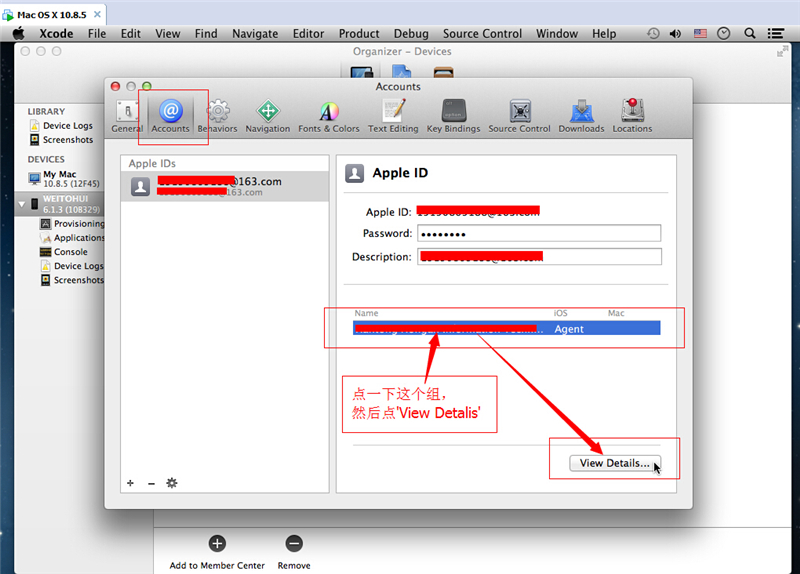Open the Navigation preferences pane
The width and height of the screenshot is (800, 574).
point(267,116)
